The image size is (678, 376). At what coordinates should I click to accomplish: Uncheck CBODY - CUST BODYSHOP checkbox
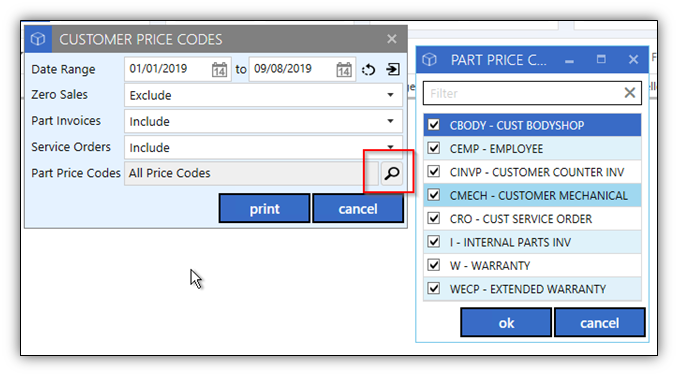coord(434,125)
